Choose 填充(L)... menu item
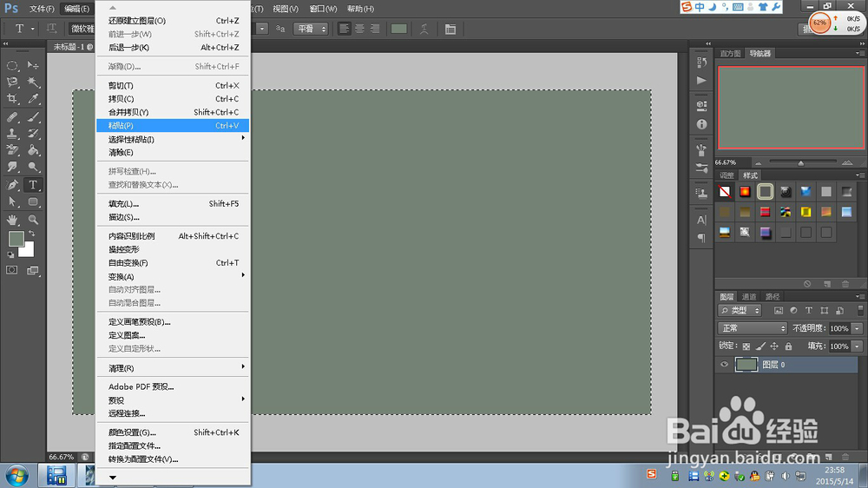The height and width of the screenshot is (488, 868). point(173,204)
